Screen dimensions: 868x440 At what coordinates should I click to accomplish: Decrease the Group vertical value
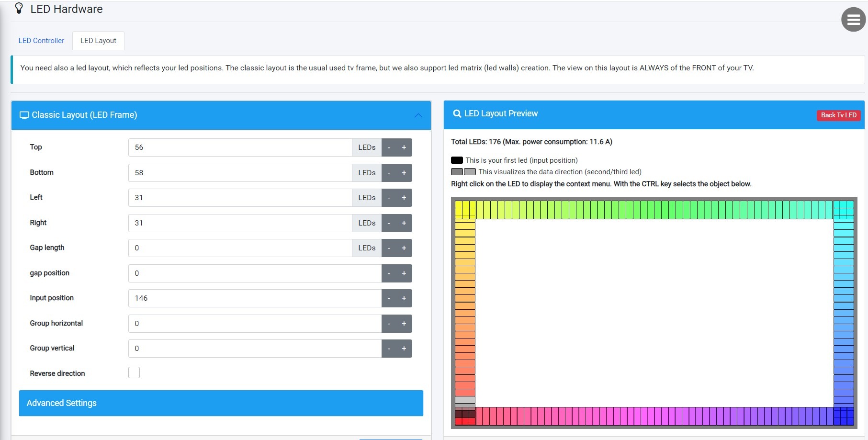click(x=389, y=349)
